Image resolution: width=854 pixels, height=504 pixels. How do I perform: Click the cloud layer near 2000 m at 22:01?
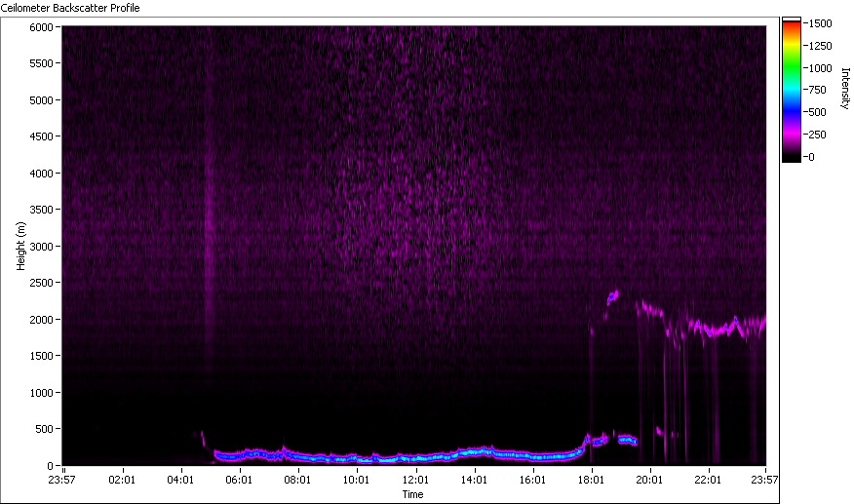709,330
